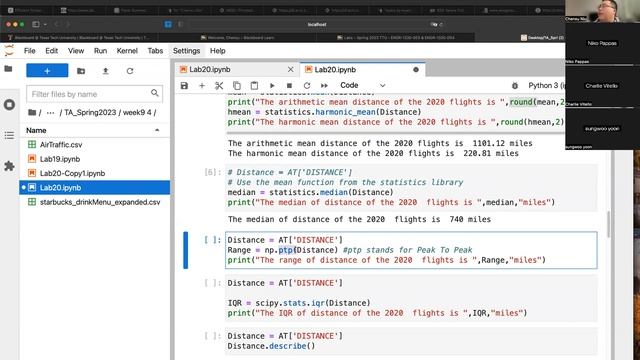Click the Python 3 kernel name

pos(546,85)
